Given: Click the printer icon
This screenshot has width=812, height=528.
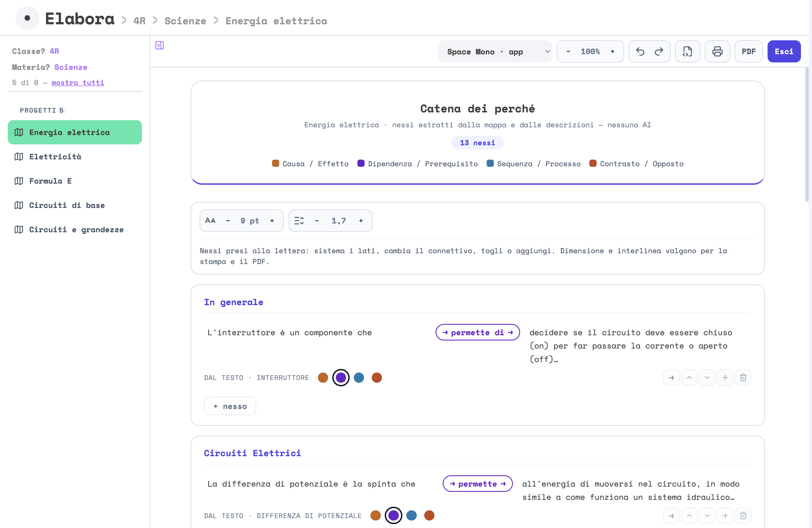Looking at the screenshot, I should 717,52.
